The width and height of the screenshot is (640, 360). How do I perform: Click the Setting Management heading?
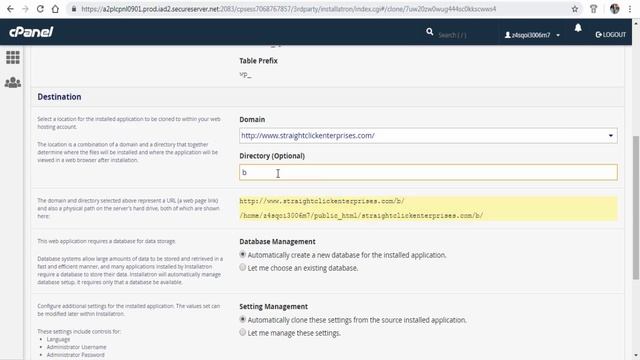tap(273, 307)
